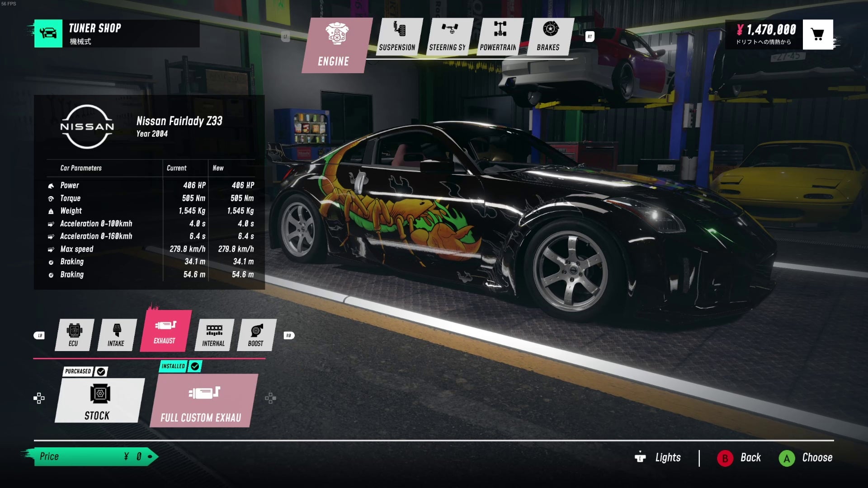
Task: Click the Braking 34.1 m row icon
Action: coord(51,262)
